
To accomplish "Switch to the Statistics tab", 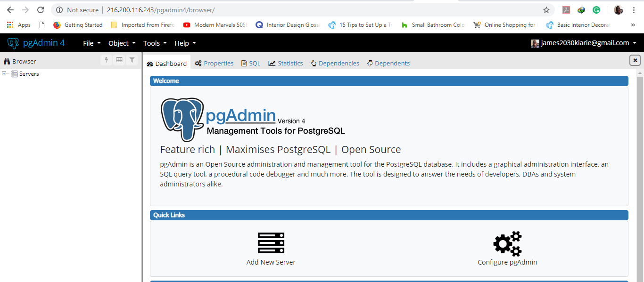I will click(x=286, y=64).
